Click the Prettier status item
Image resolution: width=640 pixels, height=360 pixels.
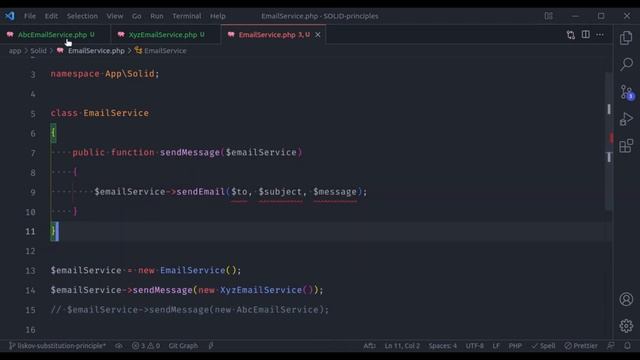pyautogui.click(x=581, y=346)
